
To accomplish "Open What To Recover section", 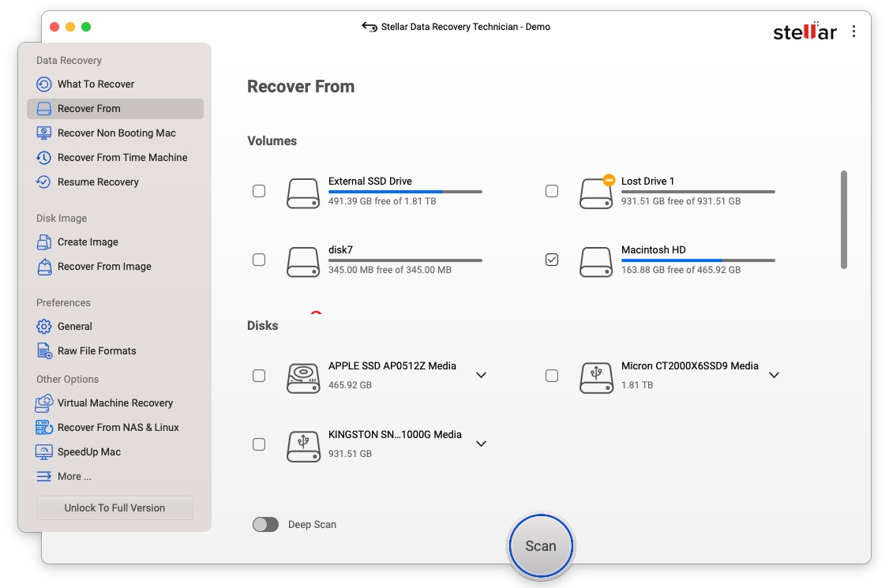I will (x=96, y=84).
